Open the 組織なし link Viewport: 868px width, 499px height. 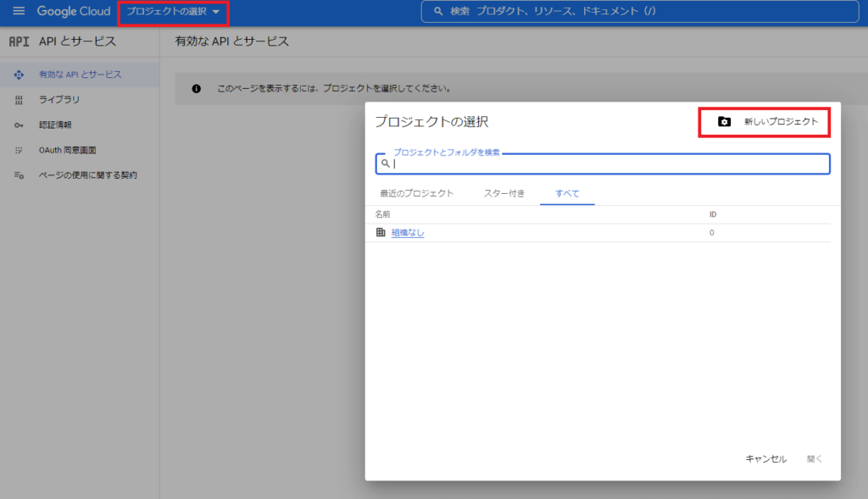408,233
